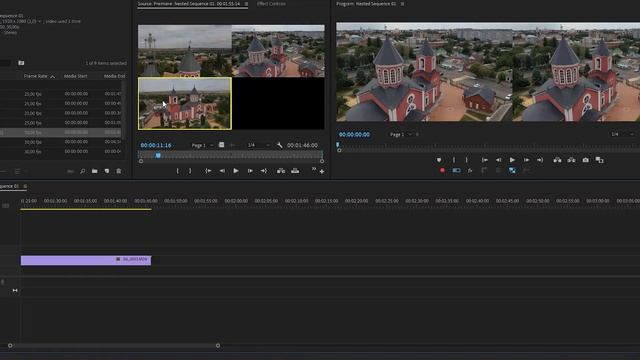Go to In point in Source monitor
This screenshot has width=640, height=360.
point(208,171)
